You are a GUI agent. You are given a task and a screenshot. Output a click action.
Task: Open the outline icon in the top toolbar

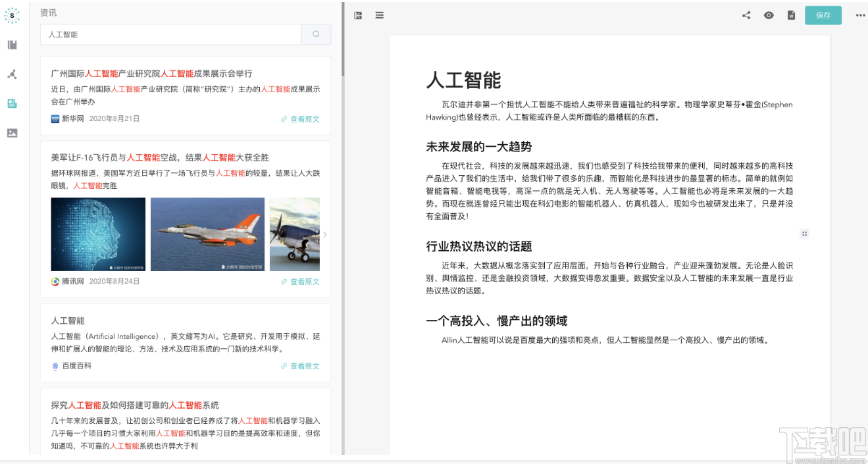click(379, 15)
